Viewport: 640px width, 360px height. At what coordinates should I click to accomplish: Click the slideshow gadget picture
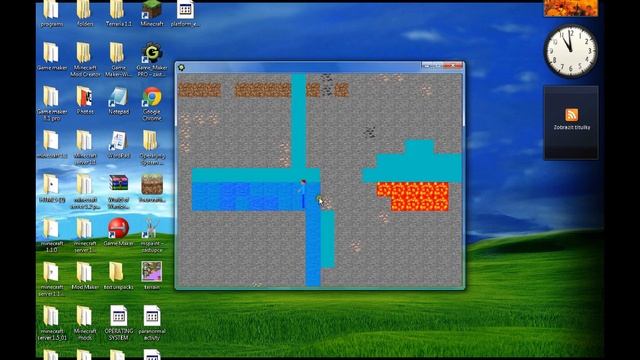pos(571,8)
